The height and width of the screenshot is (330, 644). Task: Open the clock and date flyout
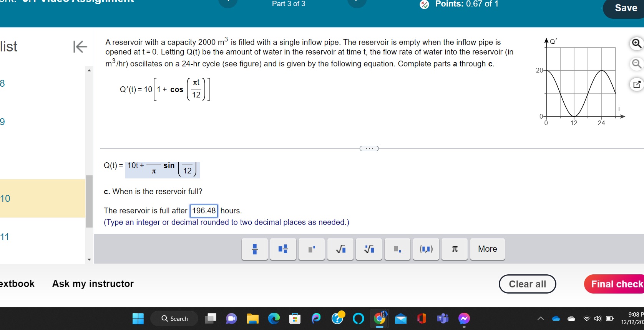click(632, 318)
